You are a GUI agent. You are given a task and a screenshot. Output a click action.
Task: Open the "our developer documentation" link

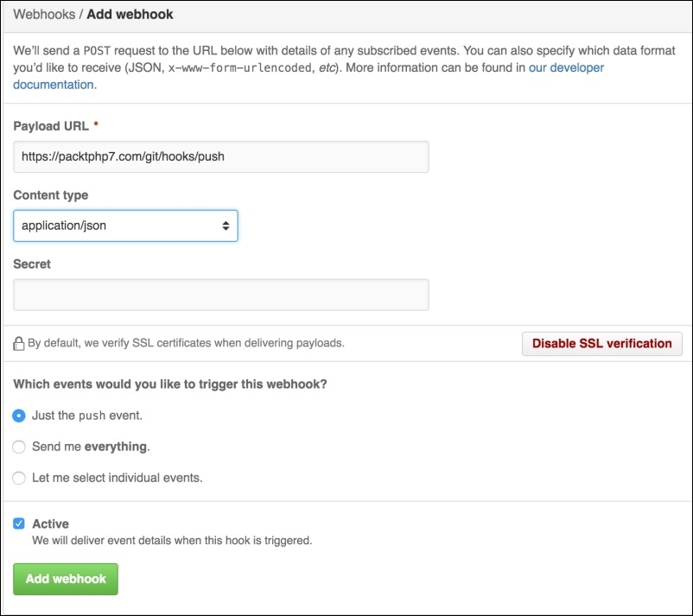click(568, 67)
